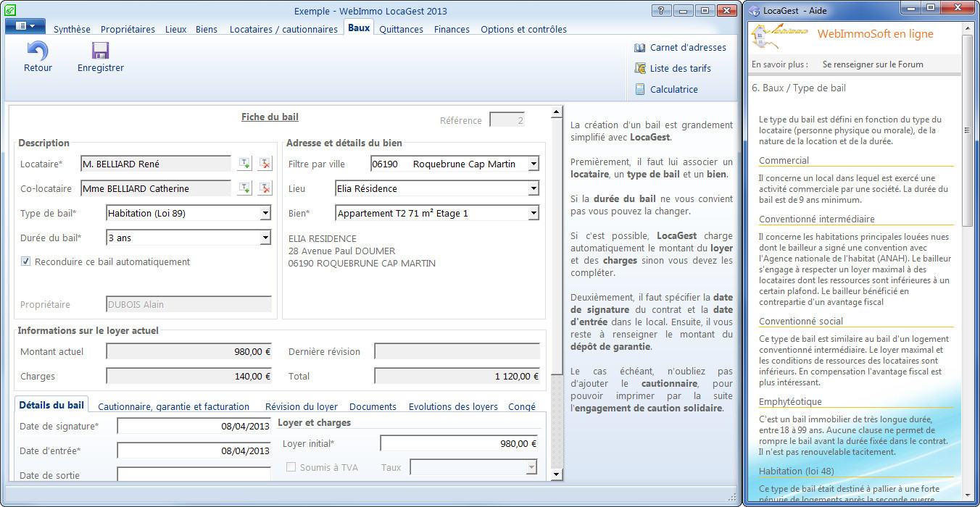
Task: Minimize the LocaGest Aide help window
Action: click(910, 9)
